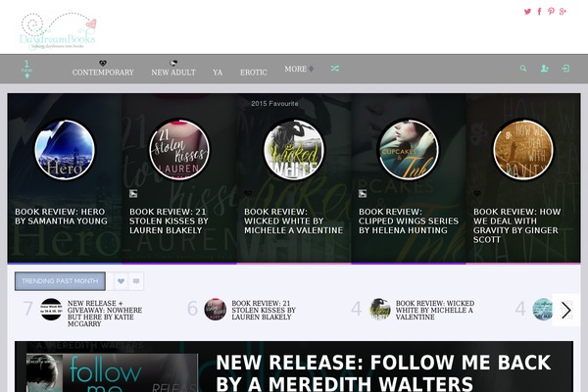Click the login door icon
The image size is (588, 392).
565,69
